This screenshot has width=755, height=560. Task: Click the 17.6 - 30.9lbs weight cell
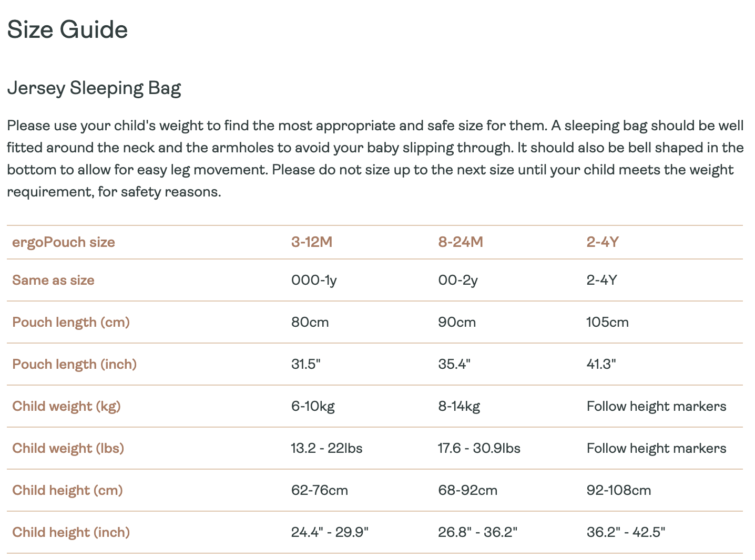[x=479, y=448]
